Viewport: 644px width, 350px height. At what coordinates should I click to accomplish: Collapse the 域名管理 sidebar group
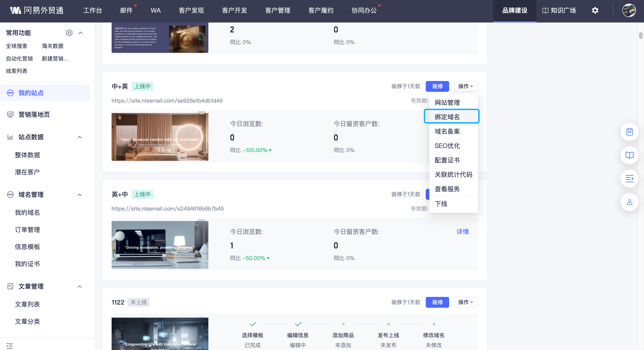point(79,195)
